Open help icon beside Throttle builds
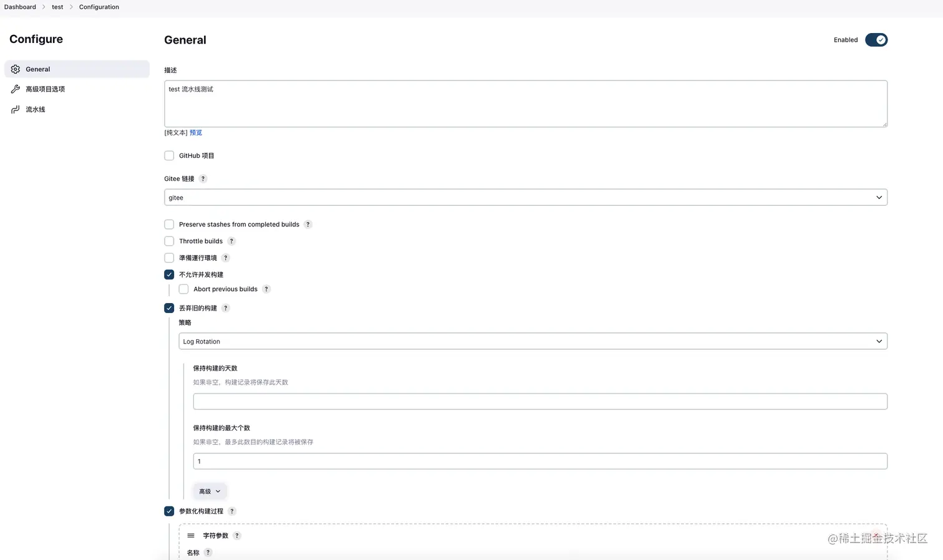 [231, 241]
